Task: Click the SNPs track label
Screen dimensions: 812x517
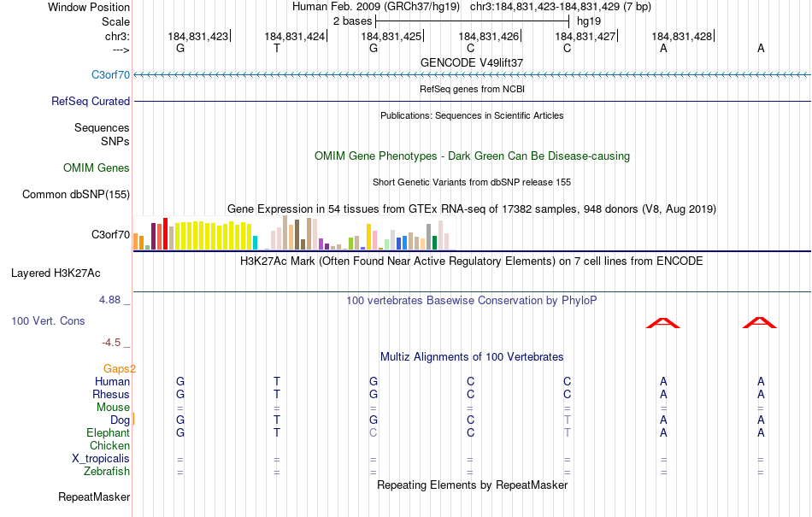Action: 115,141
